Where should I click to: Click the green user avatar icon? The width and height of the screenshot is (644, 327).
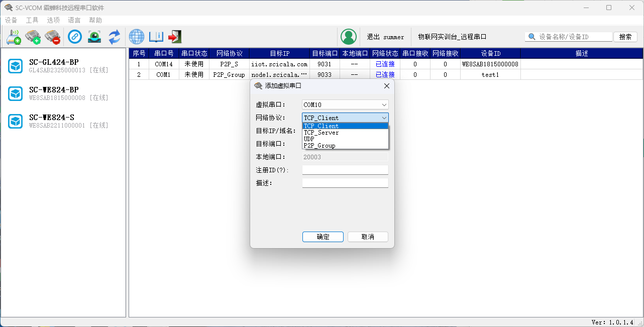point(348,37)
